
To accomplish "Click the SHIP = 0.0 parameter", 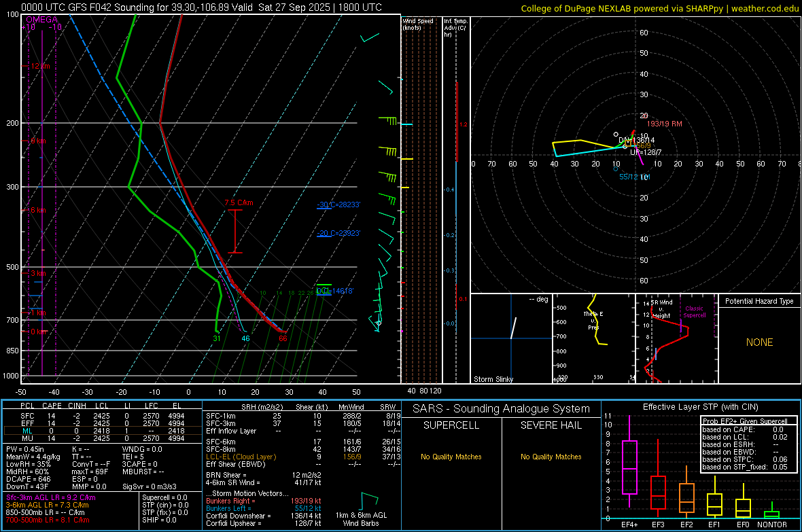I will [x=159, y=520].
